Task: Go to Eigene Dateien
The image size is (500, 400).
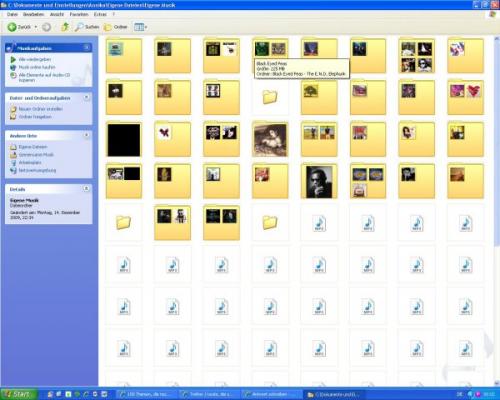Action: tap(33, 147)
